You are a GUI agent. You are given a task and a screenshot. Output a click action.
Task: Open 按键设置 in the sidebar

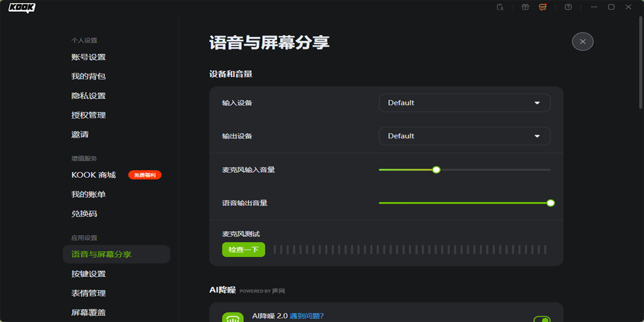point(89,274)
